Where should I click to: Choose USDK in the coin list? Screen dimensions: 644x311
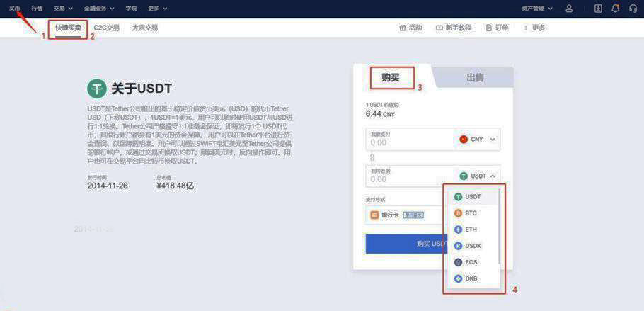coord(472,246)
